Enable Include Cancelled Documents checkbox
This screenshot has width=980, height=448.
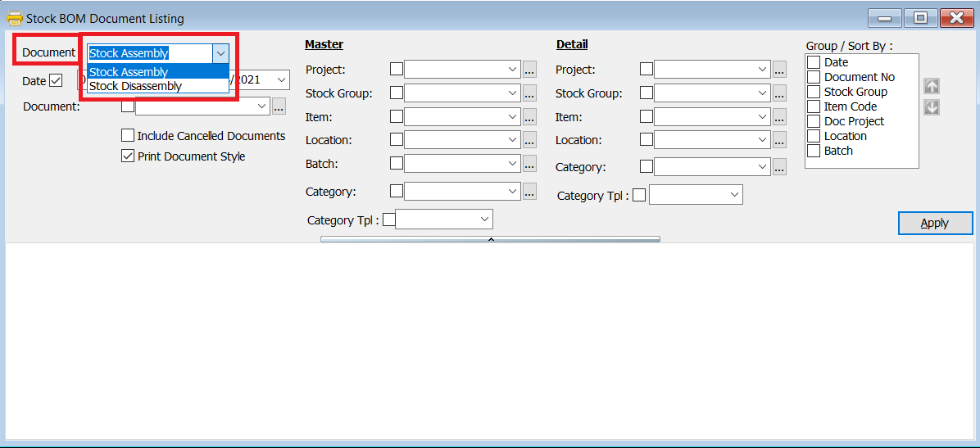click(128, 136)
